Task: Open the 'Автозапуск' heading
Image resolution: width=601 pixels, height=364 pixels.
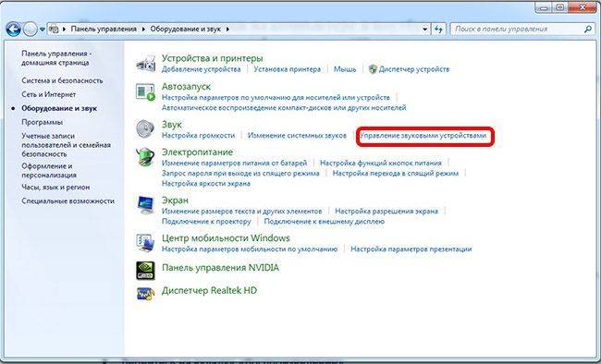Action: point(186,87)
